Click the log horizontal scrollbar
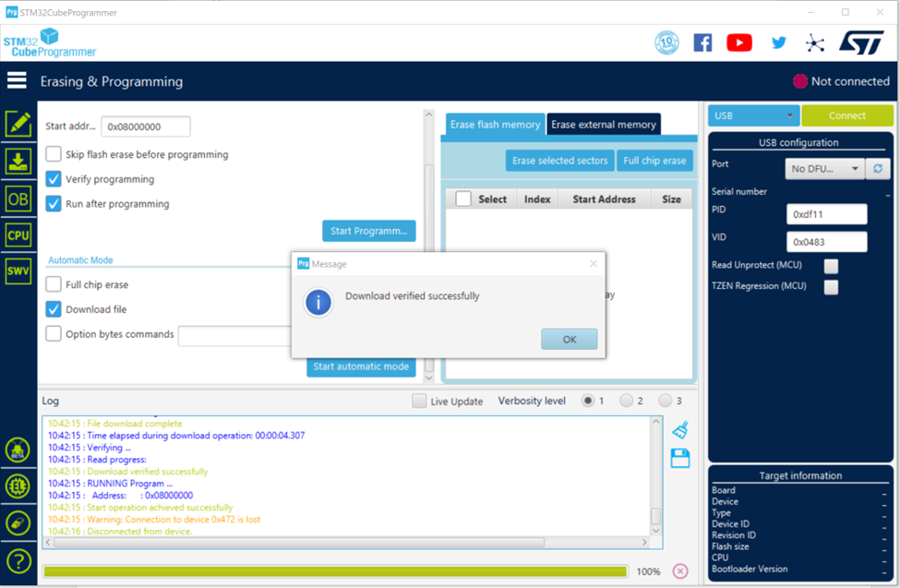The image size is (900, 588). pos(298,542)
